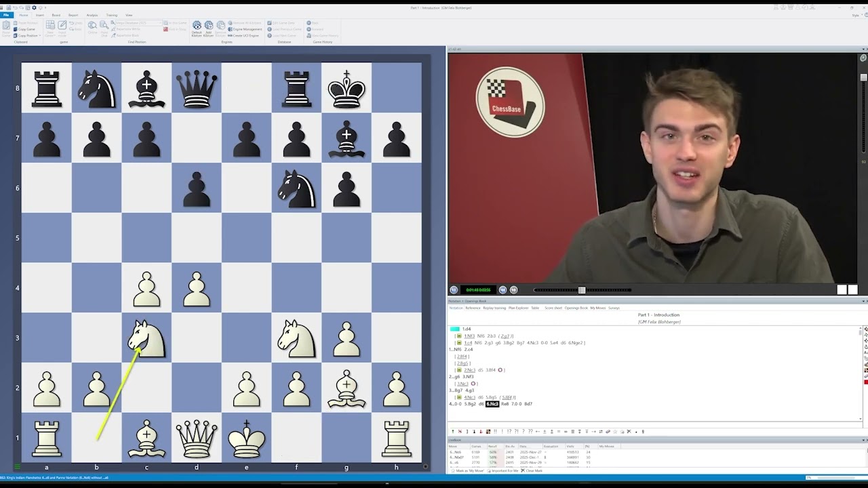Click Important For Me

click(502, 470)
